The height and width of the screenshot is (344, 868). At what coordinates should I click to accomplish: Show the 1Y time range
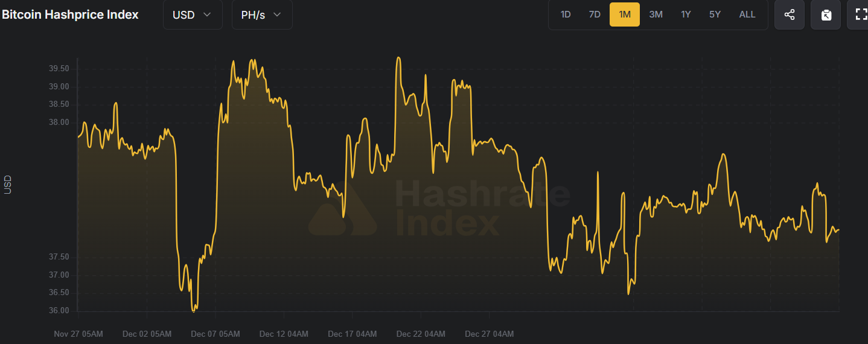tap(686, 14)
